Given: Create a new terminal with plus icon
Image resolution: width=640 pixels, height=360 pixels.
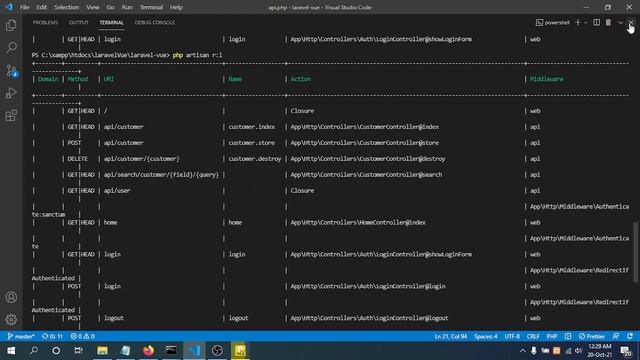Looking at the screenshot, I should pos(578,22).
